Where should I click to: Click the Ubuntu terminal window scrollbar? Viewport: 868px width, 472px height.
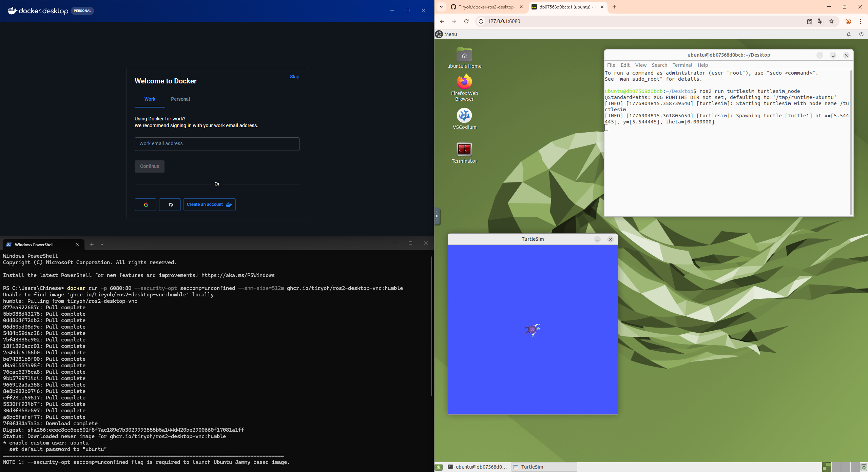coord(851,142)
